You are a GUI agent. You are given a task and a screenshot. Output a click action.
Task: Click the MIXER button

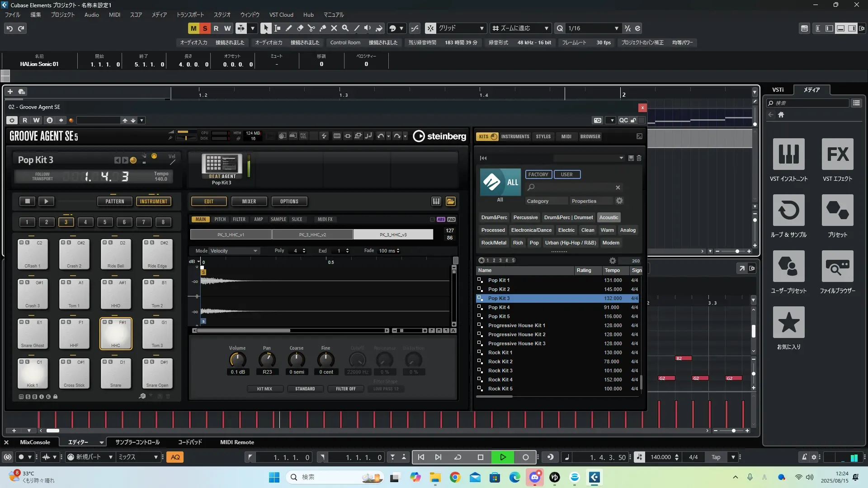pyautogui.click(x=249, y=202)
